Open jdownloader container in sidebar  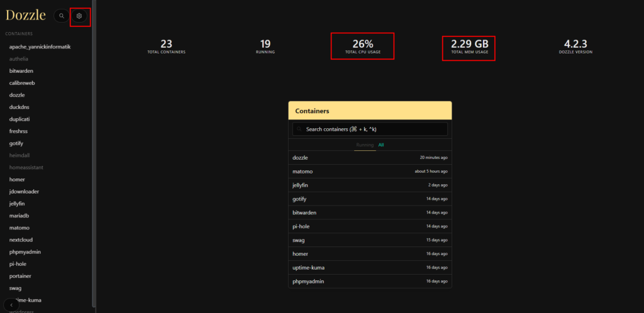(24, 192)
